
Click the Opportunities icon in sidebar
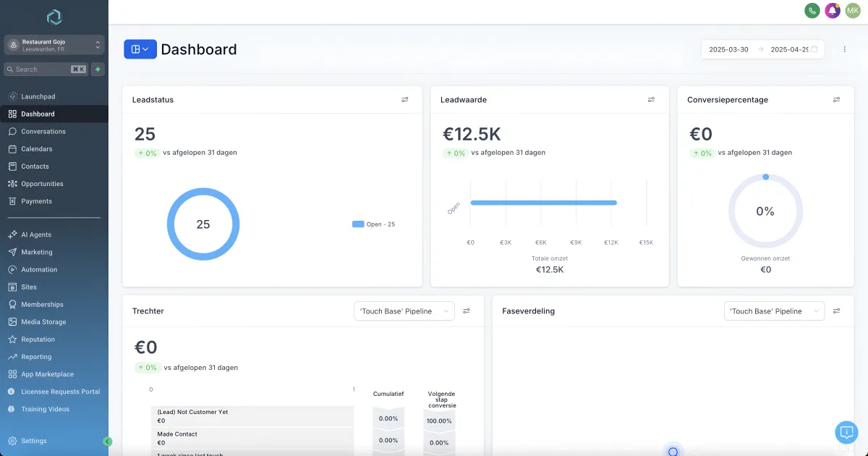12,183
